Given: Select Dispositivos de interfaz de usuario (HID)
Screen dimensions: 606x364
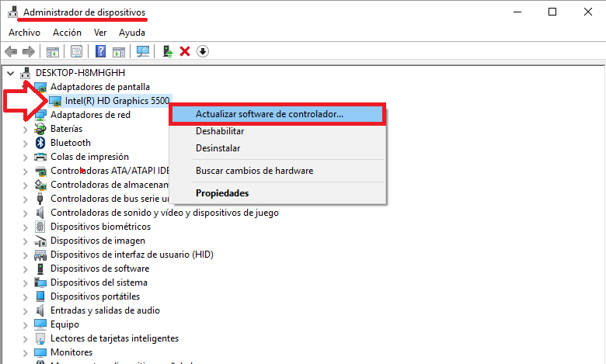Looking at the screenshot, I should [132, 255].
